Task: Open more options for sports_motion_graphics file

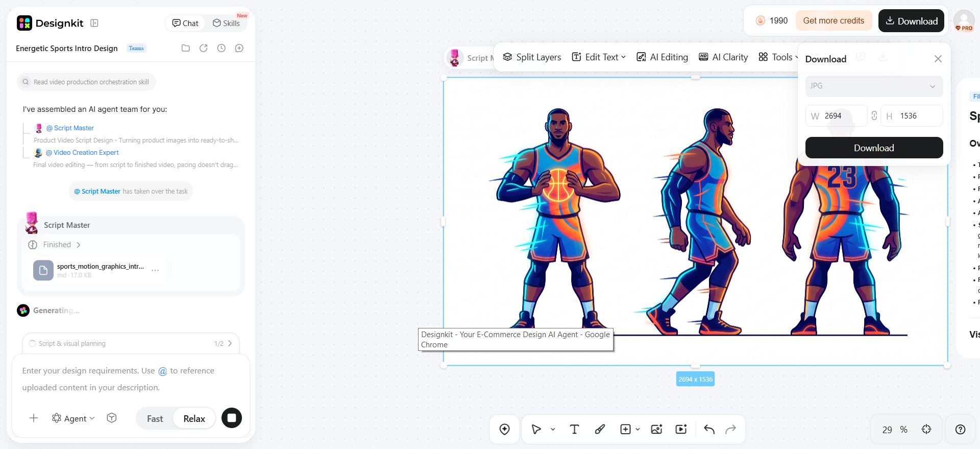Action: point(155,270)
